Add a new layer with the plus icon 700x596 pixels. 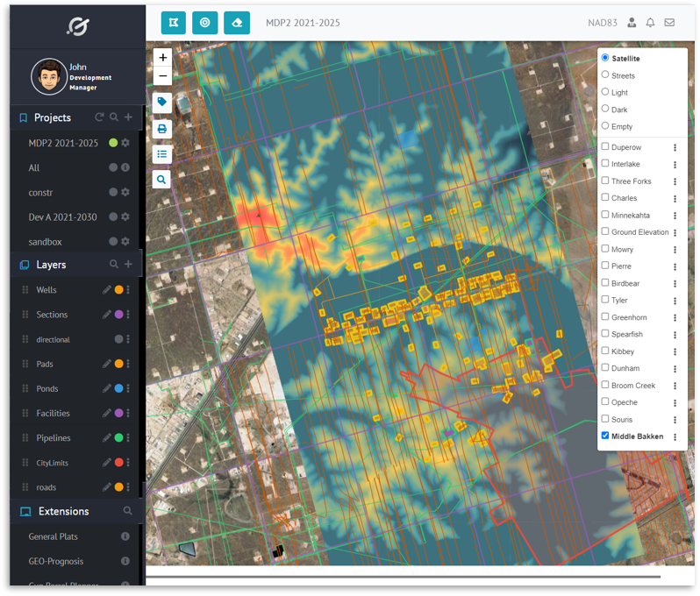tap(128, 264)
